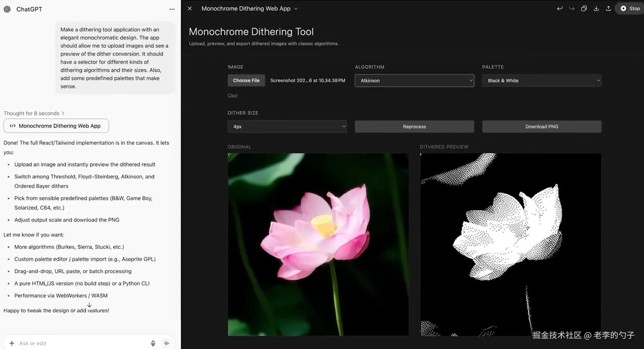The image size is (644, 349).
Task: Click the 'PALETTE' field label
Action: (x=493, y=67)
